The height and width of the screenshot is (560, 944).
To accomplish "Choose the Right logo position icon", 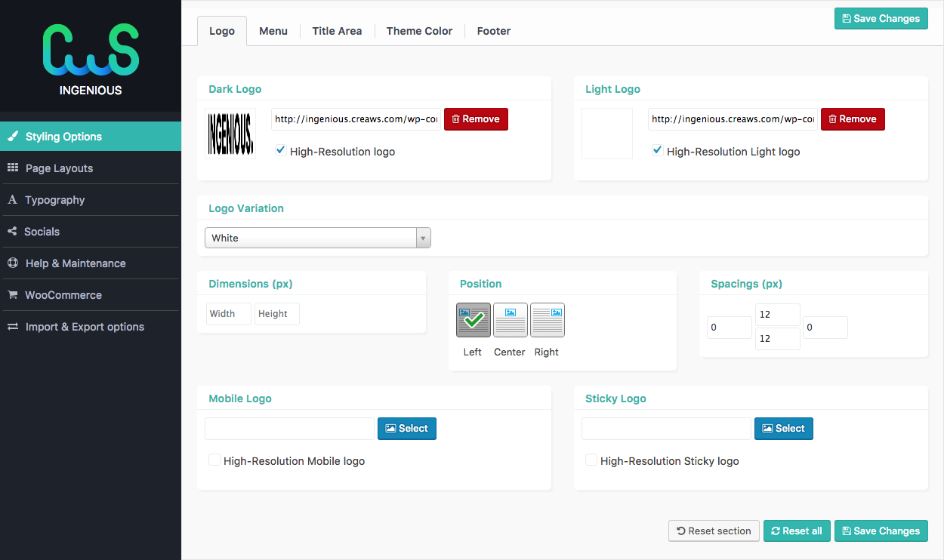I will [x=547, y=320].
